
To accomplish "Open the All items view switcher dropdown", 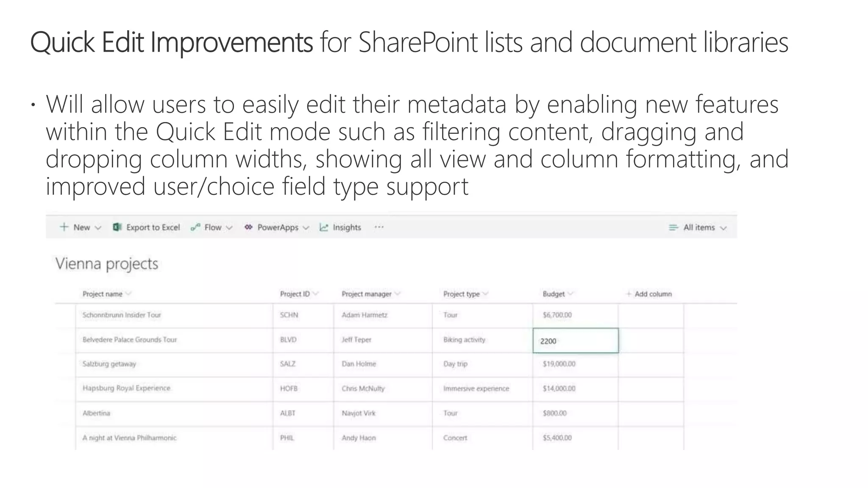I will [x=723, y=228].
